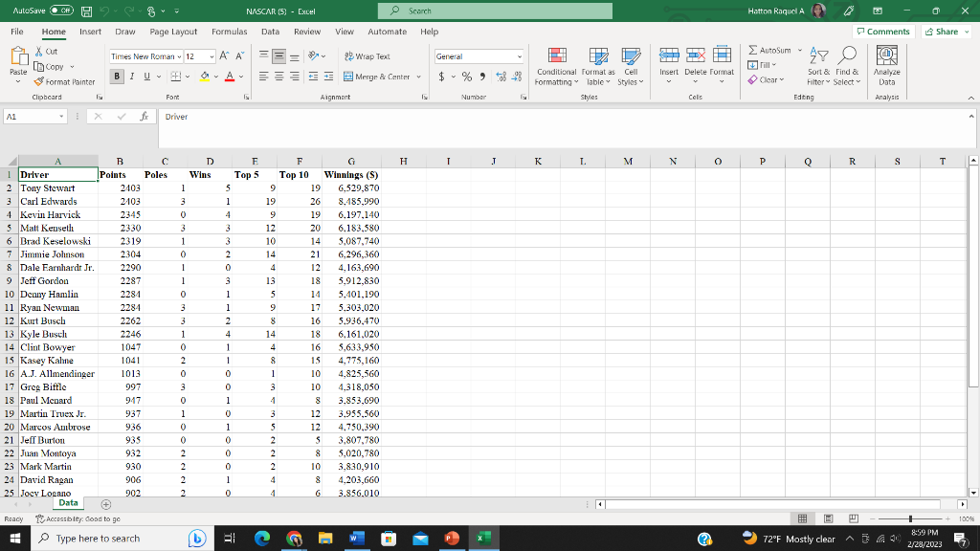Toggle Align Right
This screenshot has width=980, height=551.
(x=295, y=77)
